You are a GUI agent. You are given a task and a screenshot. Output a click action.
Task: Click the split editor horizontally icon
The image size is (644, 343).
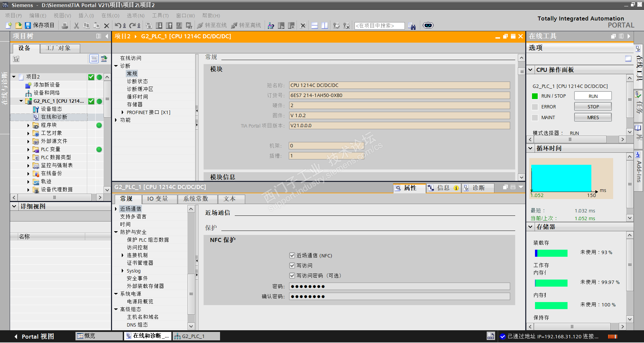click(315, 26)
